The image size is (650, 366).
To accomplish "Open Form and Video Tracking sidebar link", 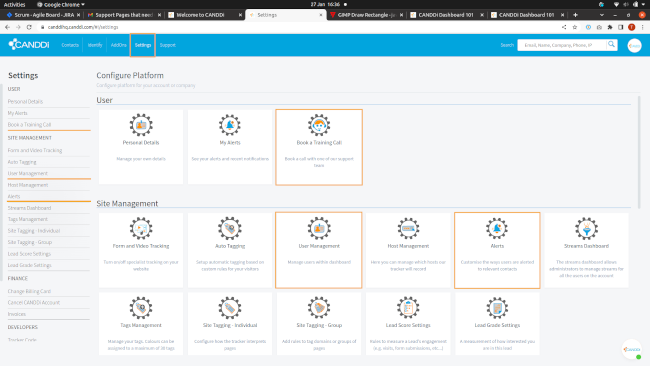I will pos(35,150).
